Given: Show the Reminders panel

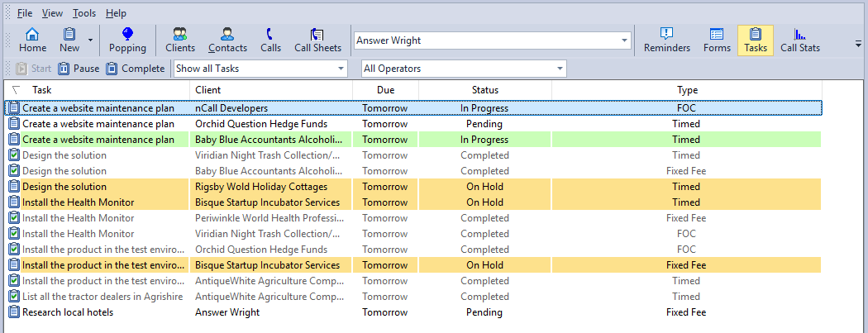Looking at the screenshot, I should pyautogui.click(x=667, y=40).
